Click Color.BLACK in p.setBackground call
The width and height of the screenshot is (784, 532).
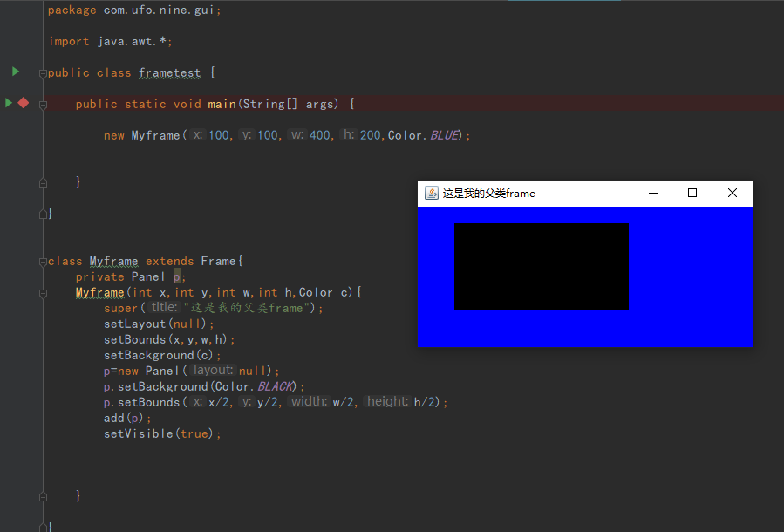tap(256, 387)
